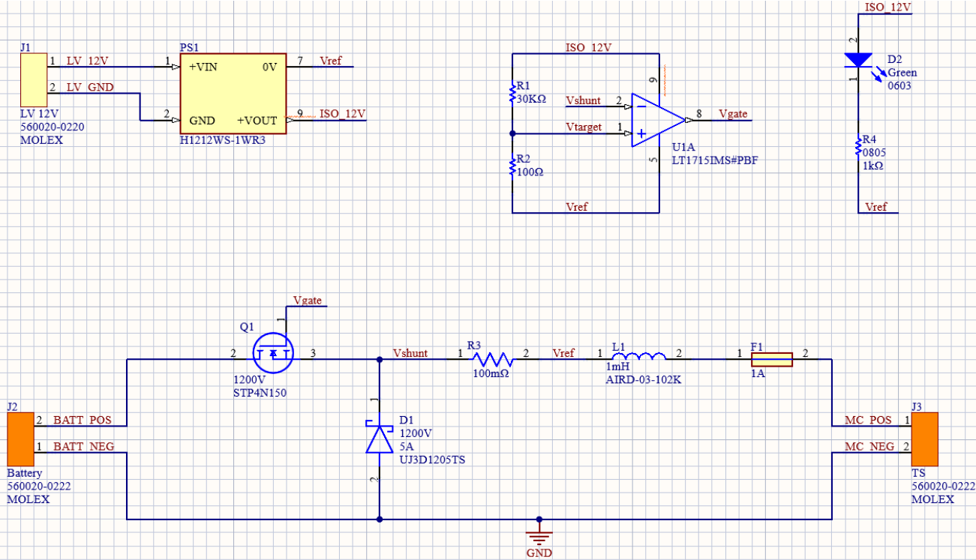Select resistor R4 symbol
Viewport: 976px width, 560px height.
(857, 147)
